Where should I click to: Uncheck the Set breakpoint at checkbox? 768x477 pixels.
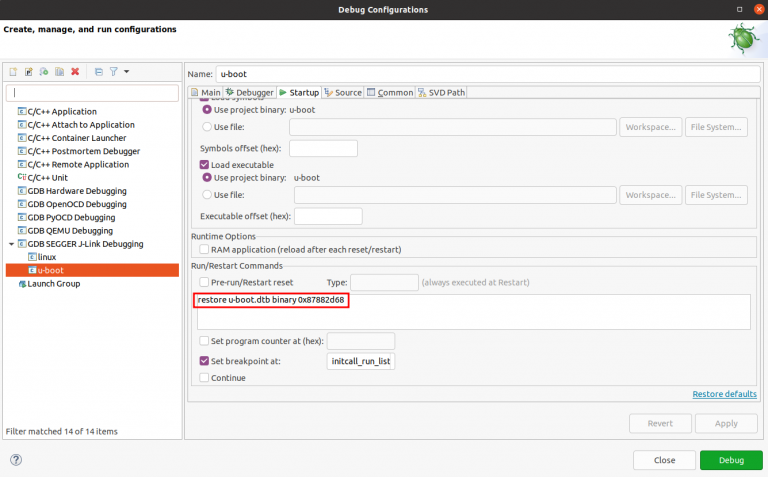pyautogui.click(x=205, y=361)
